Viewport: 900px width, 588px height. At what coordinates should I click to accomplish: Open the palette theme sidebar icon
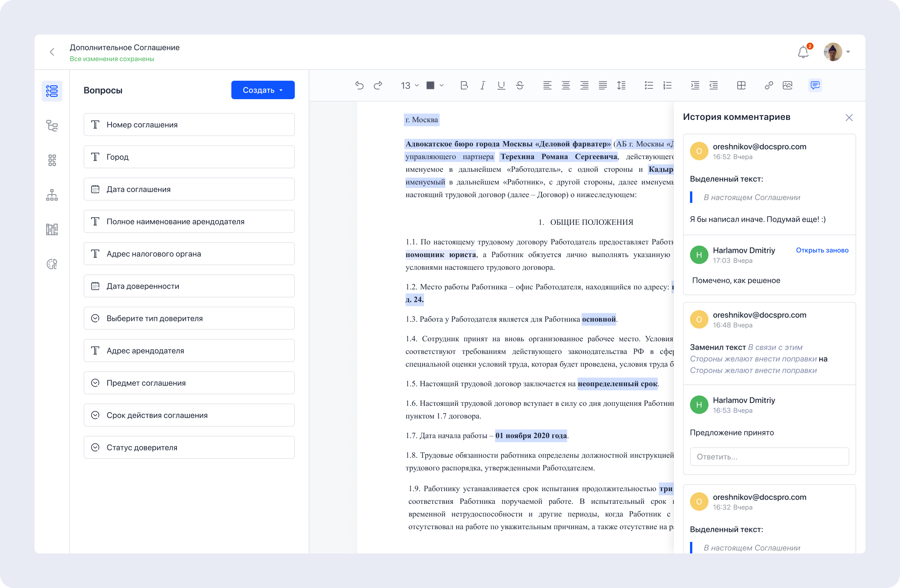[x=52, y=264]
